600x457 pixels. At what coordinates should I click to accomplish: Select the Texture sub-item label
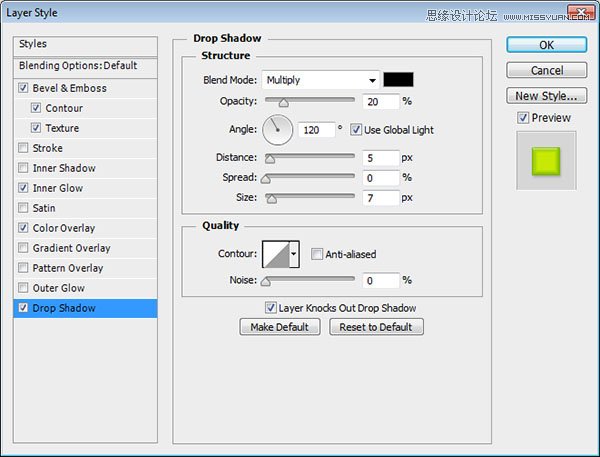(62, 128)
